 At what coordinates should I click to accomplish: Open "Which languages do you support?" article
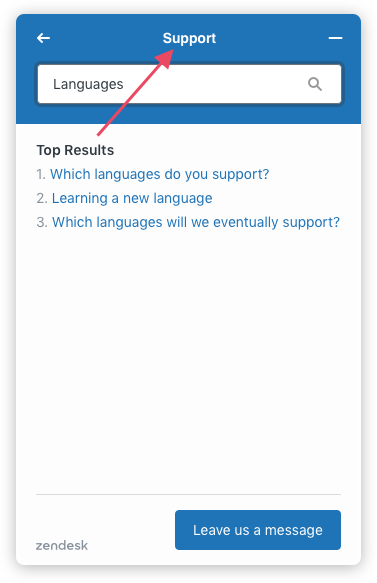tap(160, 174)
